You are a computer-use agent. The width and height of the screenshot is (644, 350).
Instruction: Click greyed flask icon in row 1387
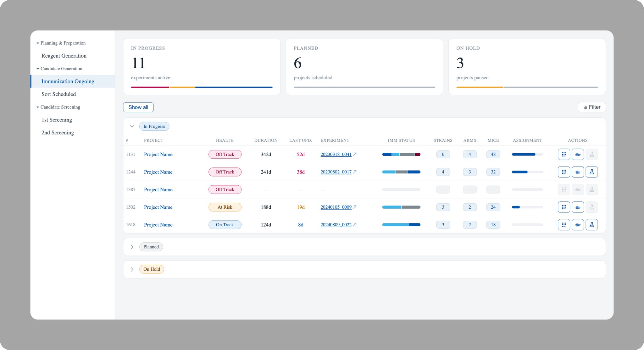click(591, 189)
